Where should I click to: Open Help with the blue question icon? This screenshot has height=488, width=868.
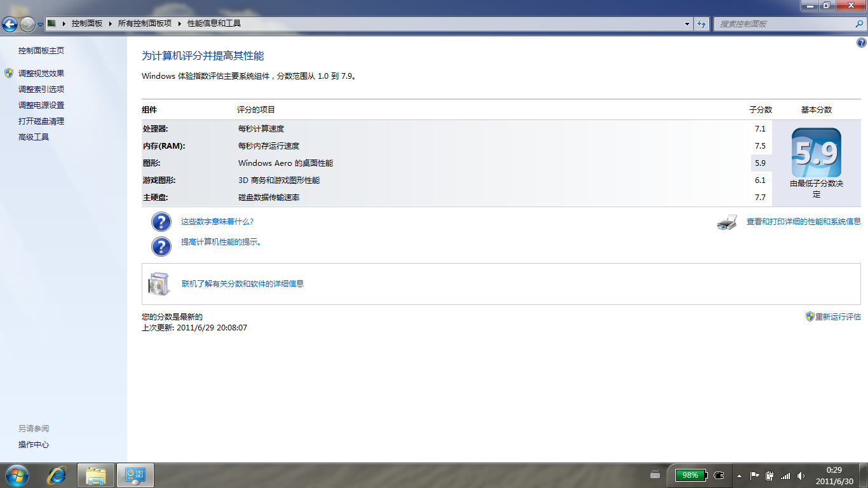pyautogui.click(x=861, y=43)
